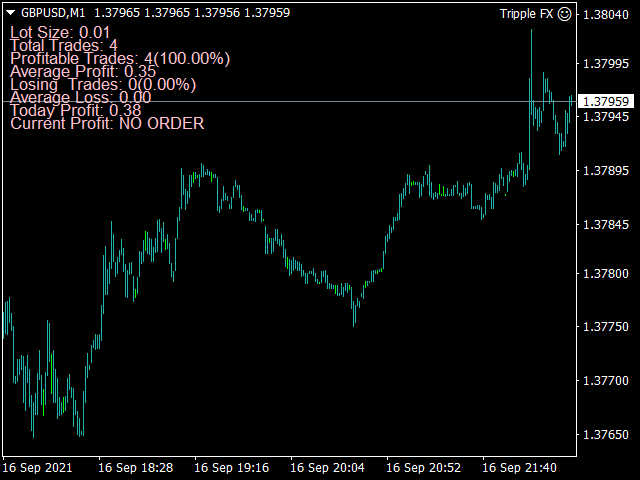Select 'Average Profit: 0.35' text
Screen dimensions: 640x480
pyautogui.click(x=83, y=71)
